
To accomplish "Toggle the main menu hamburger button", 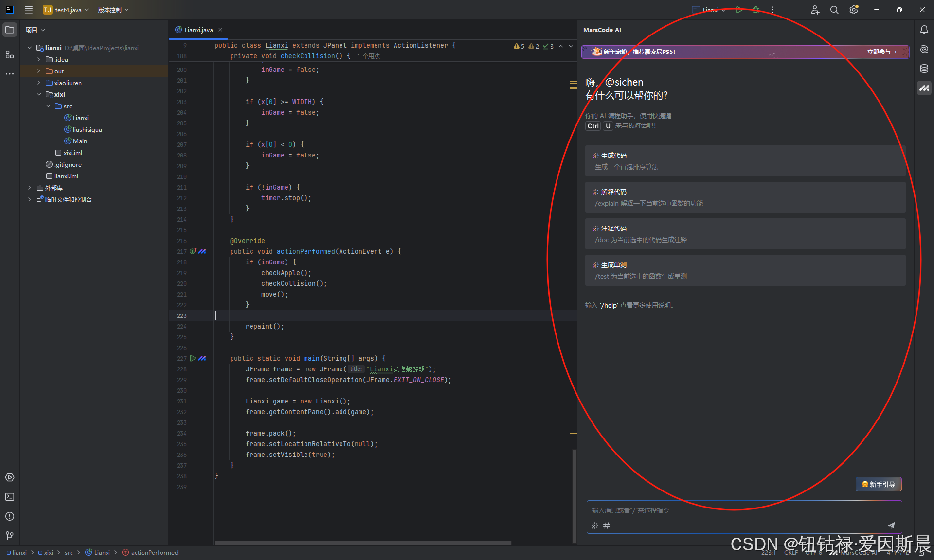I will [29, 10].
